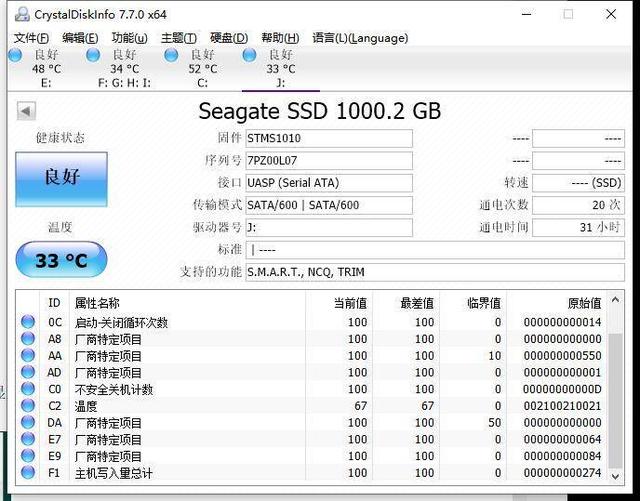
Task: Click the status icon for attribute E9
Action: pos(28,456)
